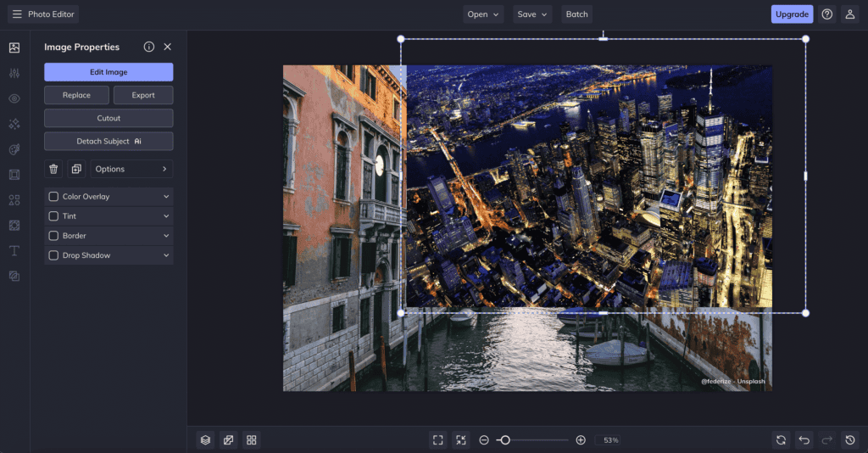Click the top-right selection corner handle

tap(805, 39)
